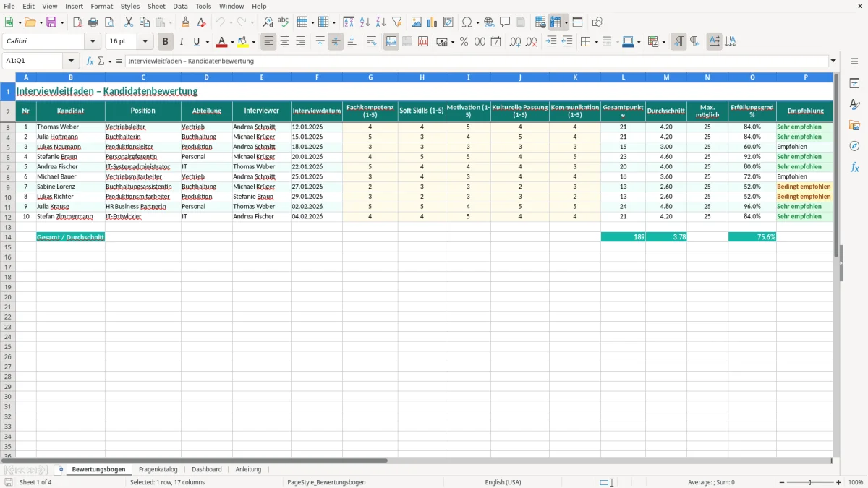Click the 100% zoom level indicator
This screenshot has height=488, width=868.
pyautogui.click(x=855, y=482)
